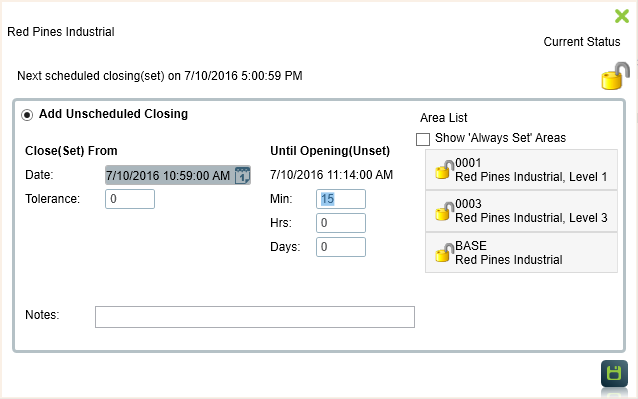This screenshot has height=399, width=638.
Task: Select Red Pines Industrial, Level 1 area
Action: coord(521,170)
